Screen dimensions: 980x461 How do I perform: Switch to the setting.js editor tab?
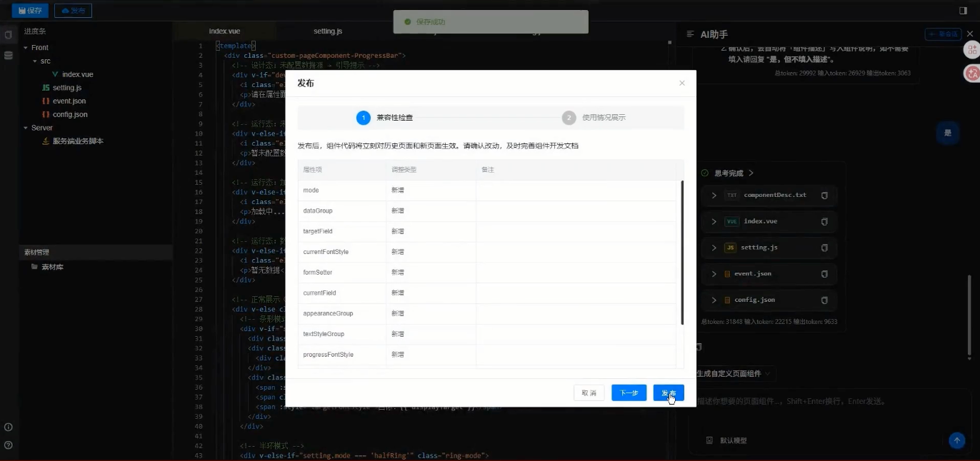coord(328,31)
